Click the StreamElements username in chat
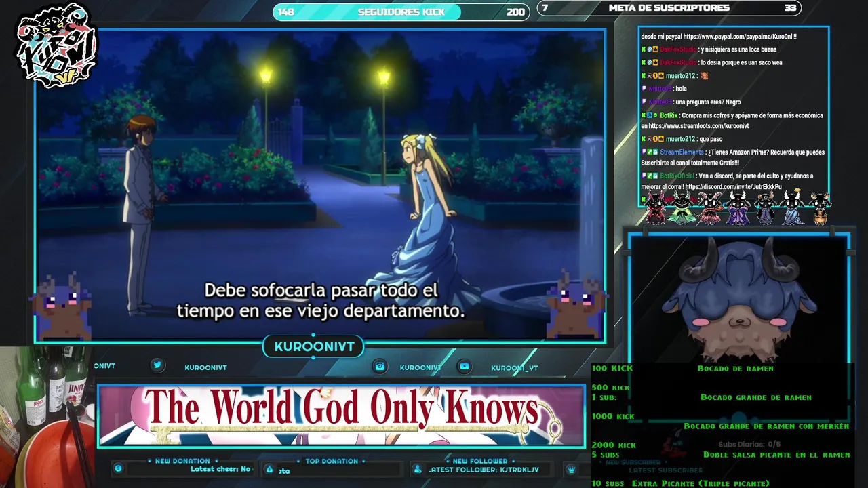 coord(682,152)
